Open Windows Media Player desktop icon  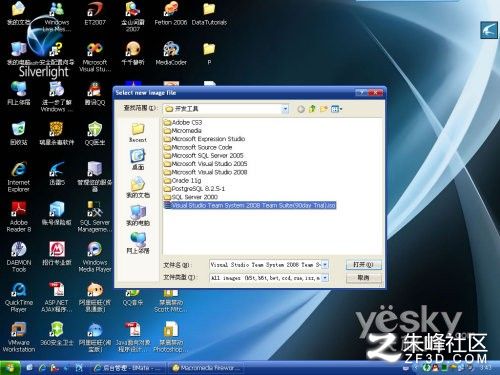pyautogui.click(x=95, y=257)
